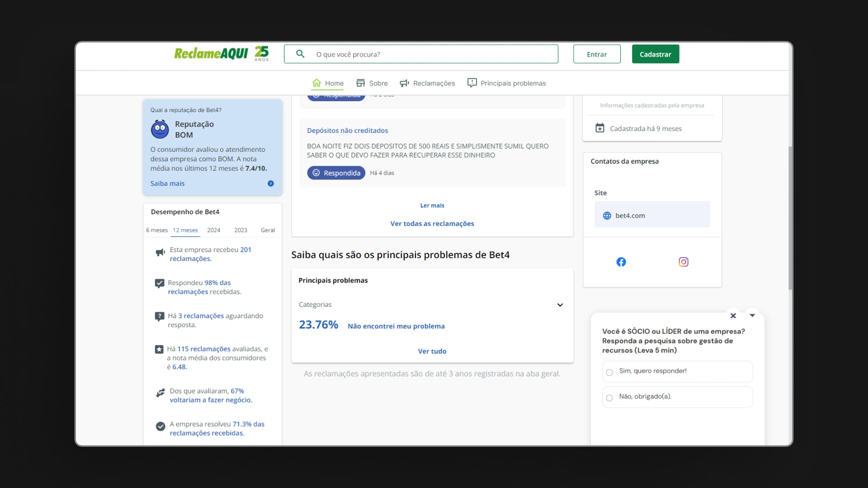Click the Saiba mais arrow icon
Image resolution: width=868 pixels, height=488 pixels.
pyautogui.click(x=271, y=183)
